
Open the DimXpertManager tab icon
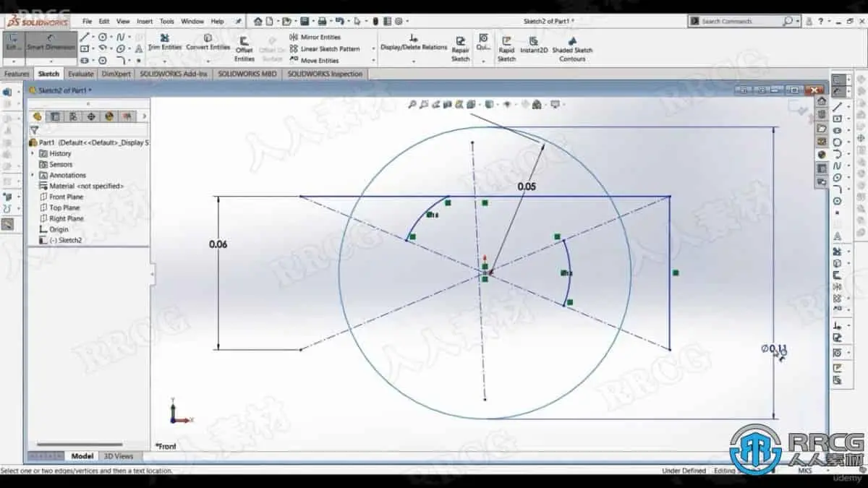tap(91, 116)
